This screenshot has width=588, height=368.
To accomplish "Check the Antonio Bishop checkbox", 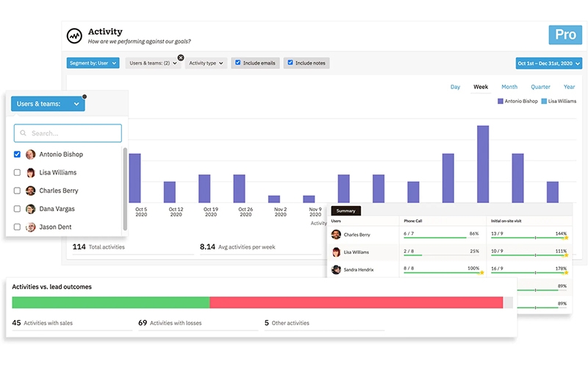I will pos(17,155).
